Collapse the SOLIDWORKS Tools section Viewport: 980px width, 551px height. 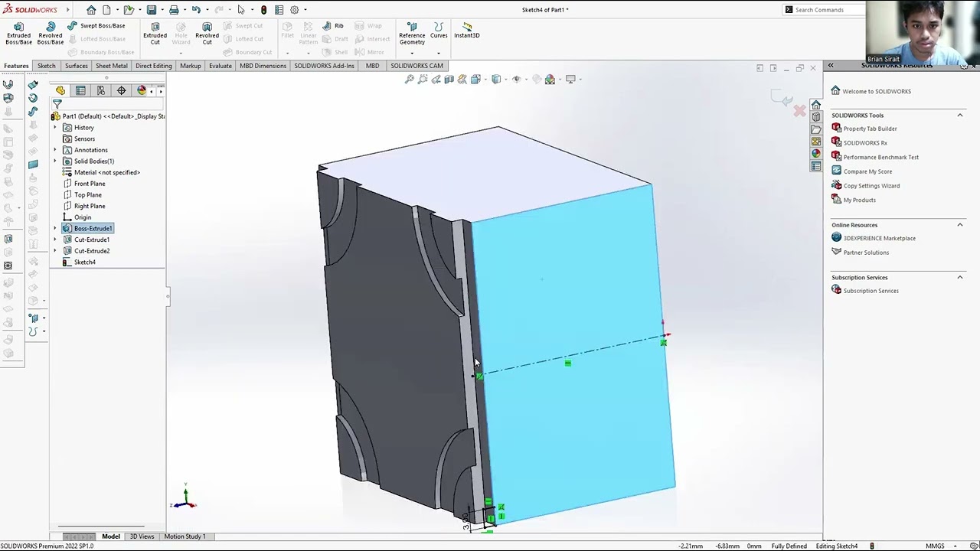[x=960, y=116]
